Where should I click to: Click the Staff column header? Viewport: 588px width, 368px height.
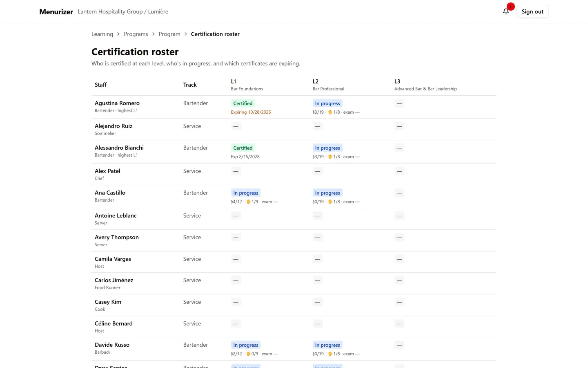click(x=100, y=85)
